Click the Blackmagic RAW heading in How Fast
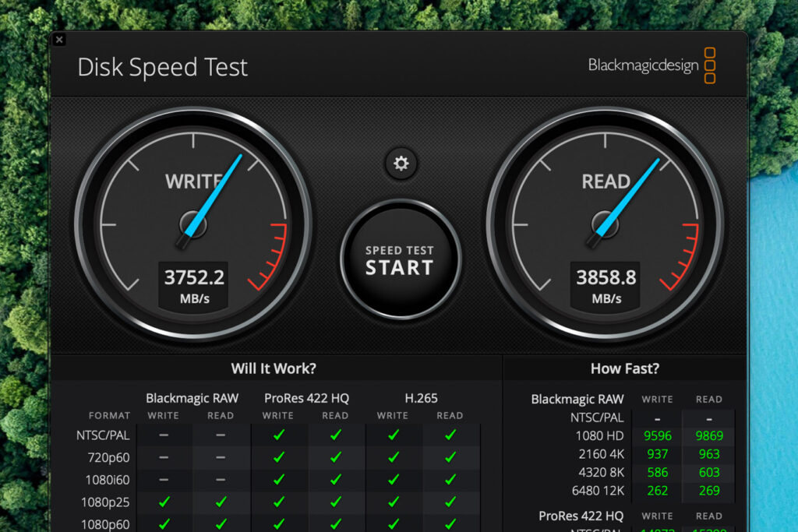Image resolution: width=798 pixels, height=532 pixels. (x=577, y=400)
